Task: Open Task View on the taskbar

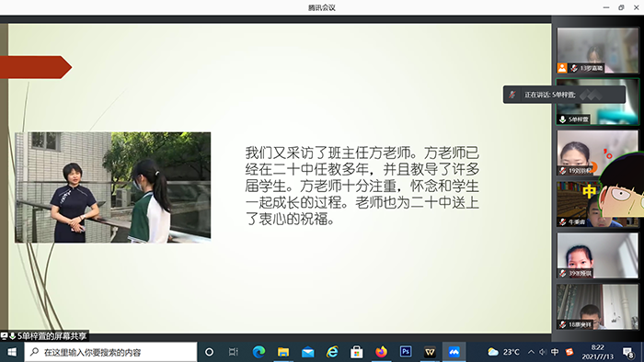Action: [234, 352]
